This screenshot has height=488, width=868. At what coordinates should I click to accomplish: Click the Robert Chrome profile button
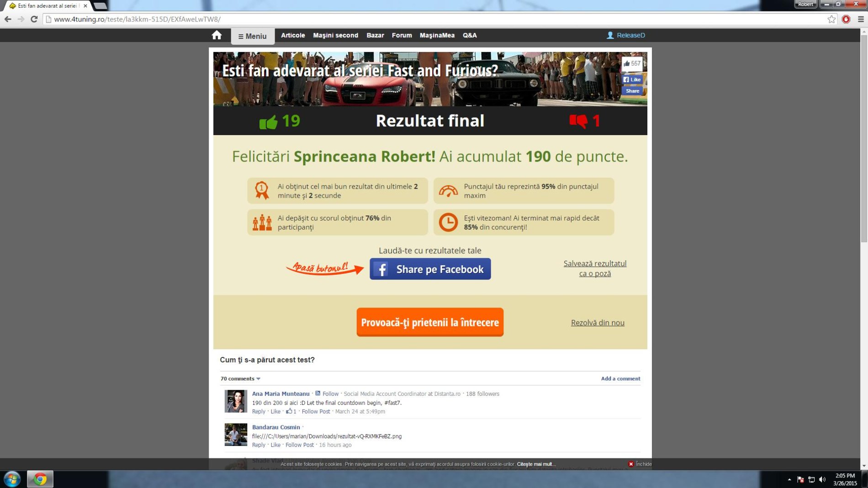[805, 4]
